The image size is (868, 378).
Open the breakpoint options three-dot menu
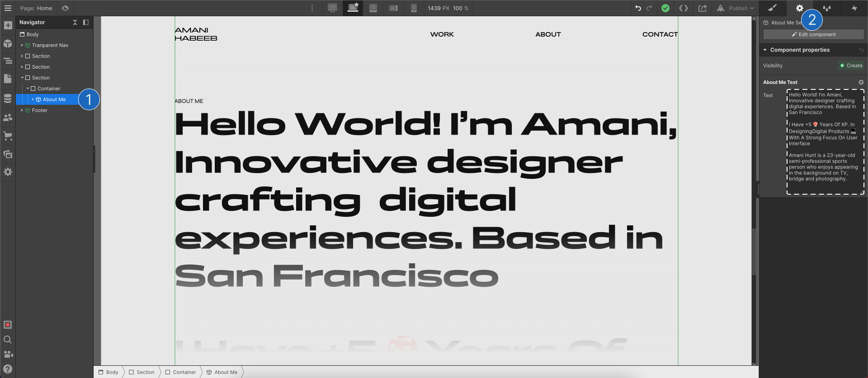[312, 8]
